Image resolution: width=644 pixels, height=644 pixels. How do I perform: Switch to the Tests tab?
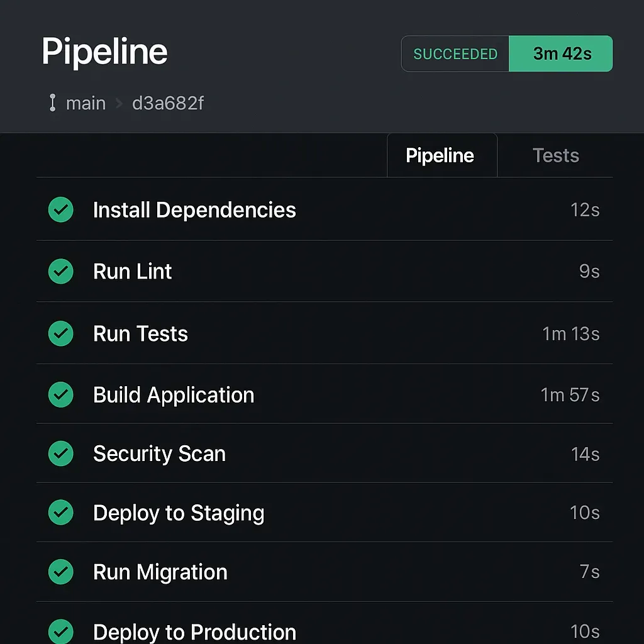[555, 155]
